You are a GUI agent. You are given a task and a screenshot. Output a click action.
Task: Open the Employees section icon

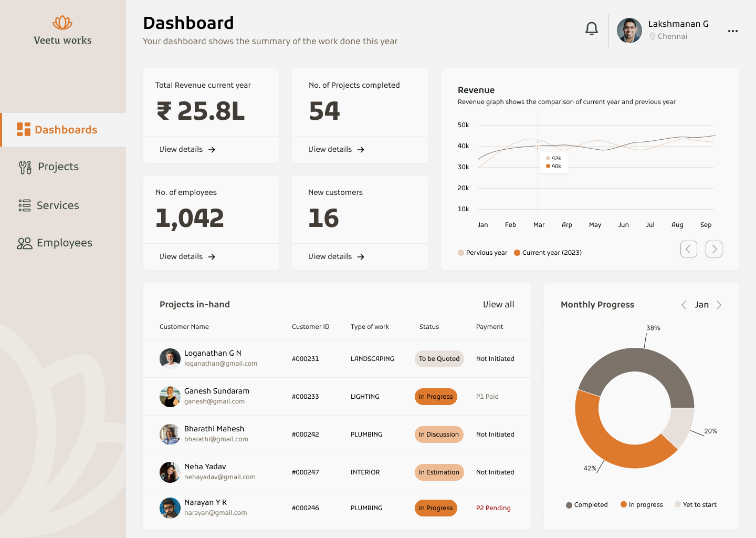[23, 243]
